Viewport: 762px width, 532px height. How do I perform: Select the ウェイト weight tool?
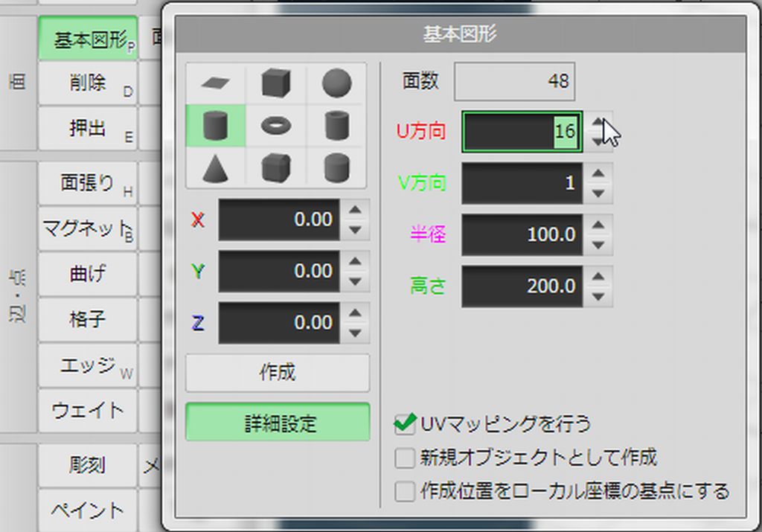pos(88,411)
